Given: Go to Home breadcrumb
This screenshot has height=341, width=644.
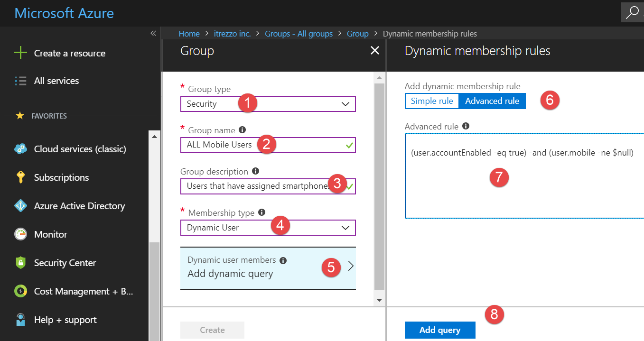Looking at the screenshot, I should pyautogui.click(x=189, y=34).
